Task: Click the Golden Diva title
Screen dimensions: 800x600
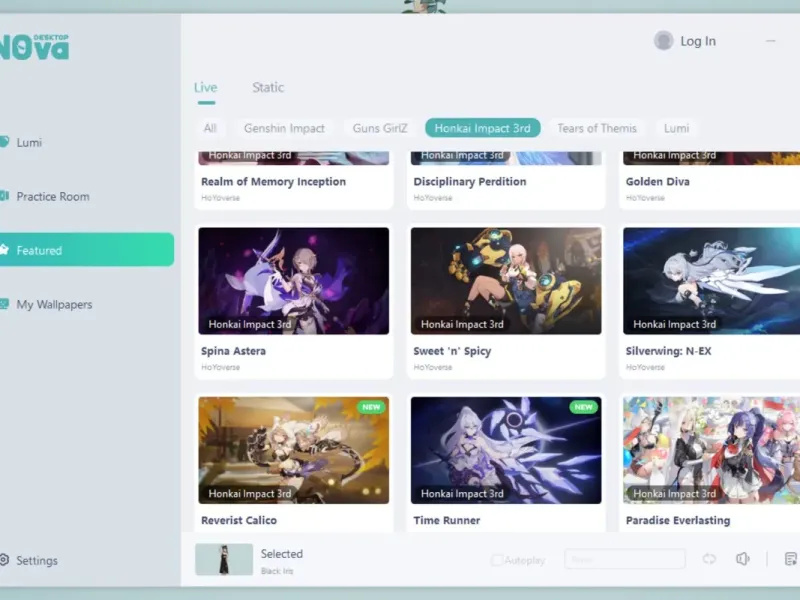Action: (658, 182)
